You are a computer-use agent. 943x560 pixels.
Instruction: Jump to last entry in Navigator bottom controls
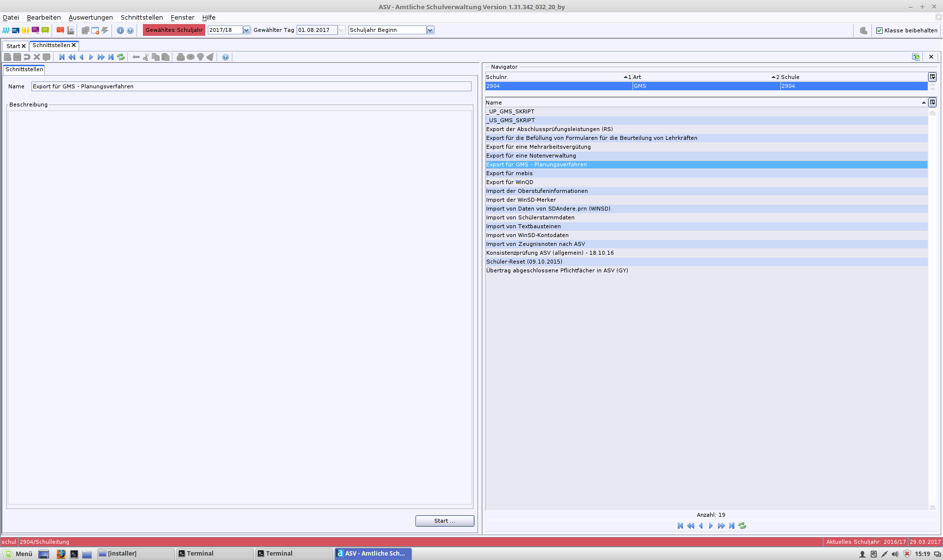(732, 526)
